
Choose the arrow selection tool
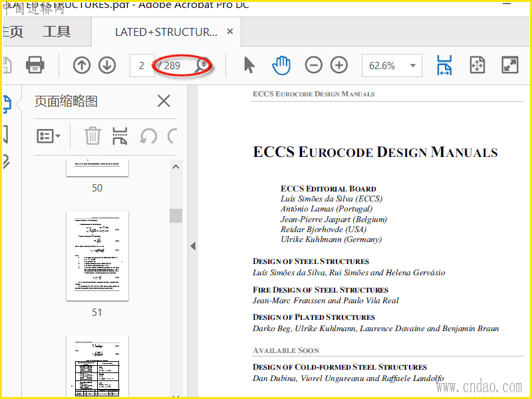tap(249, 65)
